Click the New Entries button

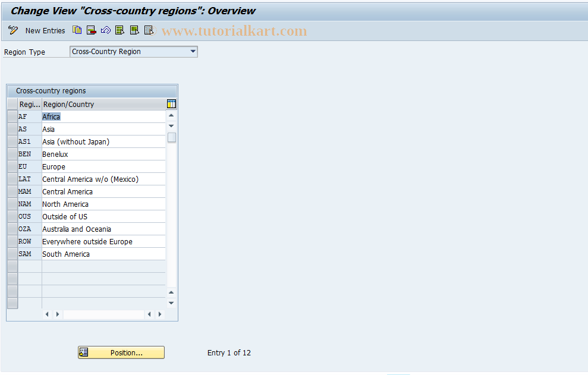pos(45,31)
